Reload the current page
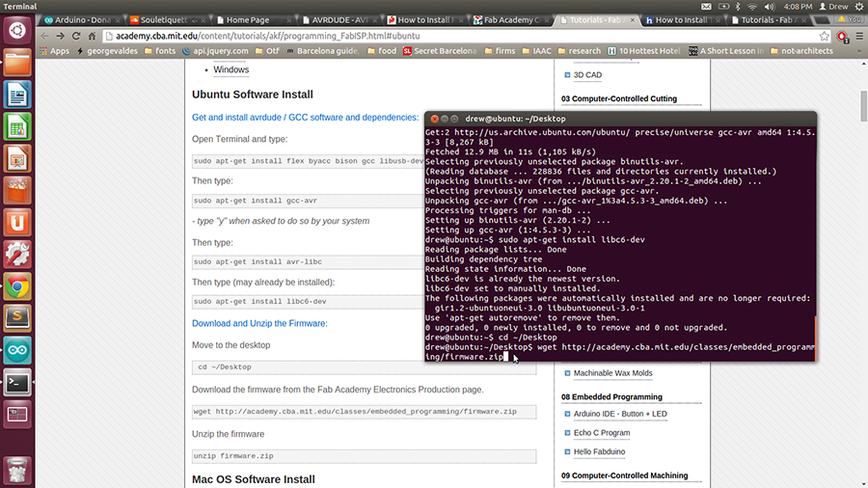 (x=76, y=36)
